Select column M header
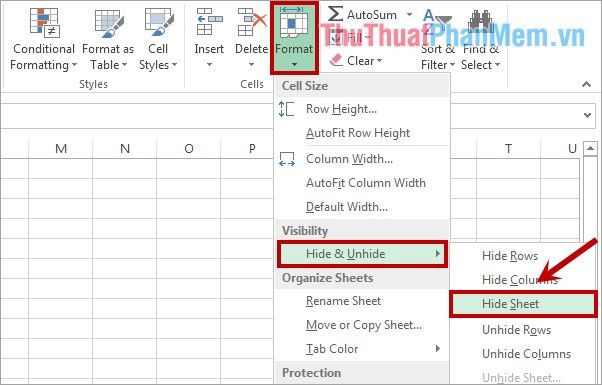 (x=61, y=149)
